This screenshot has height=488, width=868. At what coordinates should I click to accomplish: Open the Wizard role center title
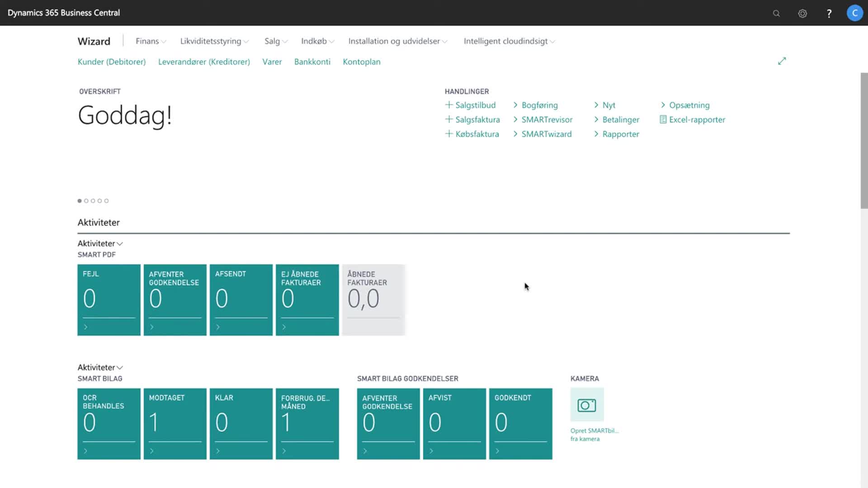tap(94, 41)
